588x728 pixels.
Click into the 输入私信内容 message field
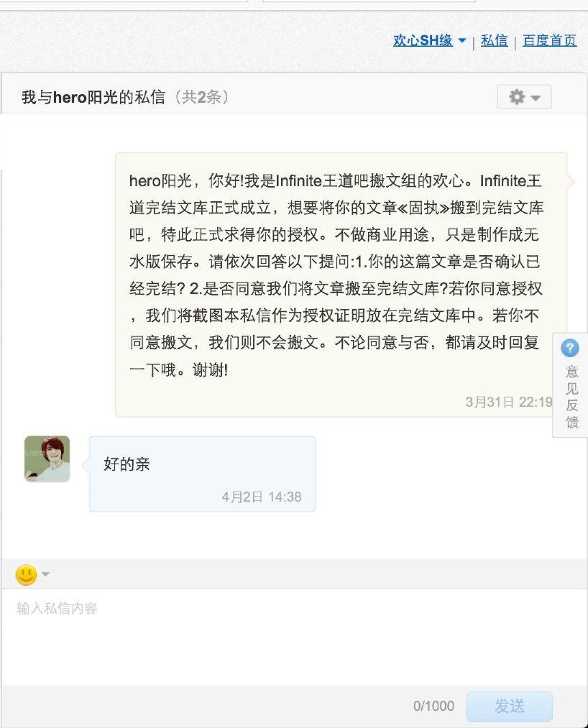294,637
